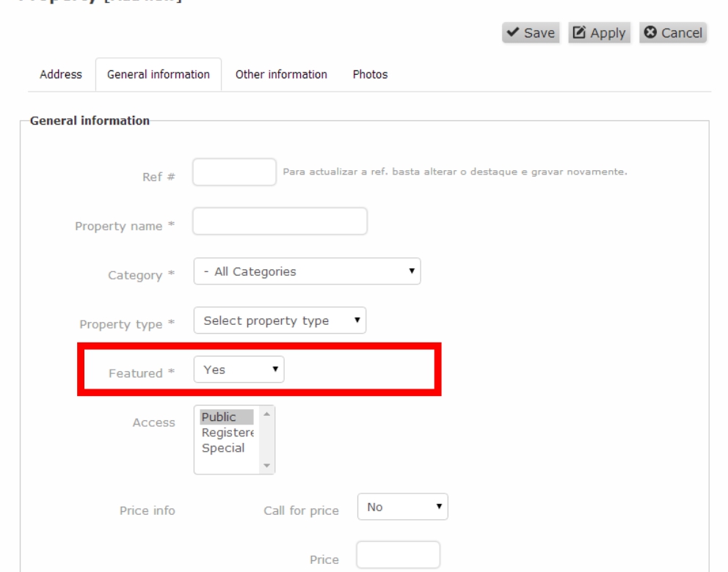Click the Access list scroll down arrow
728x572 pixels.
pos(266,466)
